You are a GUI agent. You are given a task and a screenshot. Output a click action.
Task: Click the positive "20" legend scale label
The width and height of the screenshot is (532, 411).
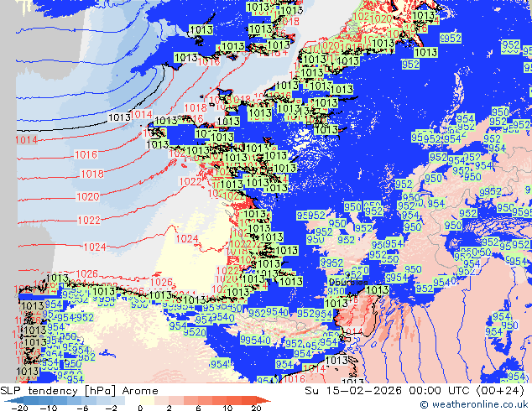coord(256,408)
